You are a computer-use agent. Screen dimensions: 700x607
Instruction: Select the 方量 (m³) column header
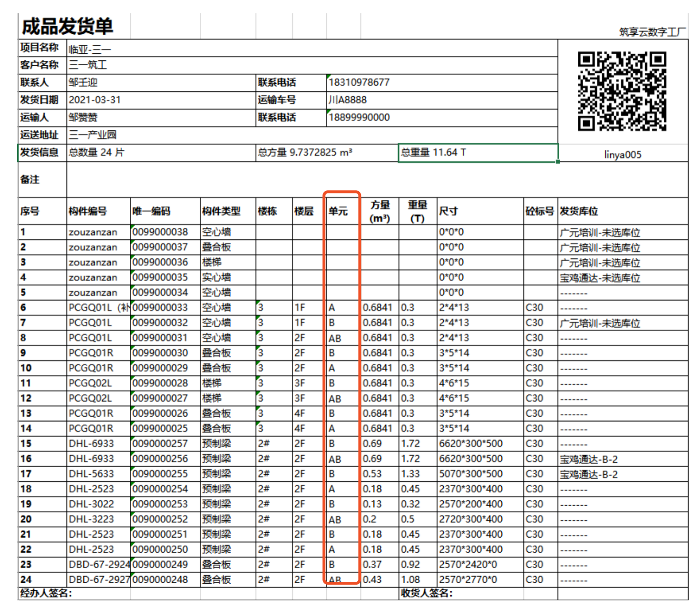[x=379, y=211]
